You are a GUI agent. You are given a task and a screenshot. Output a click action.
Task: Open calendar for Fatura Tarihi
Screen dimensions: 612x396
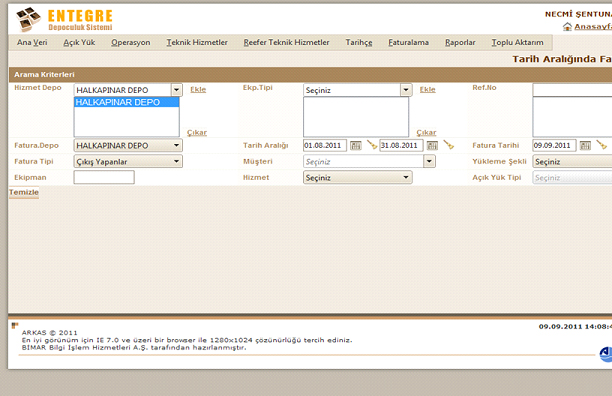point(585,146)
